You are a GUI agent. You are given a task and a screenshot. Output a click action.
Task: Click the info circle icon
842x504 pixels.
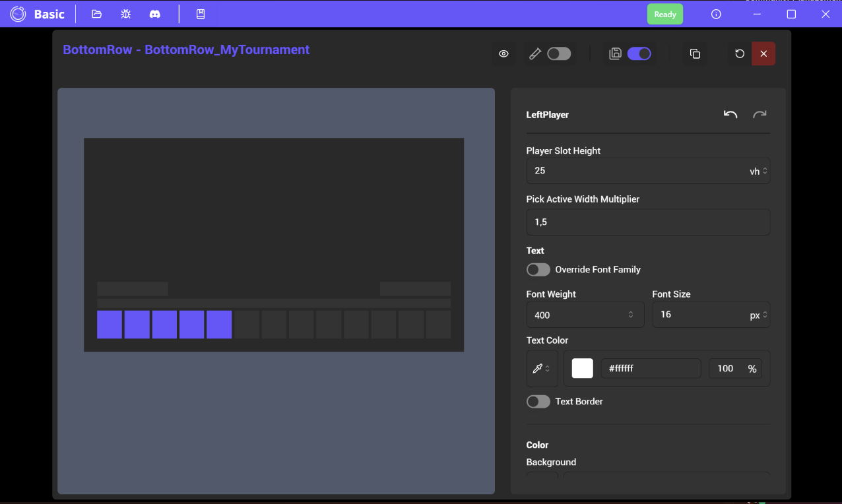click(x=716, y=14)
